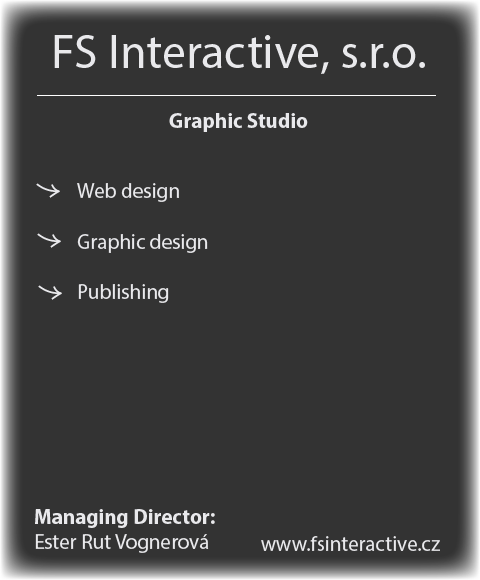Click the arrow icon beside Web design

[x=48, y=190]
